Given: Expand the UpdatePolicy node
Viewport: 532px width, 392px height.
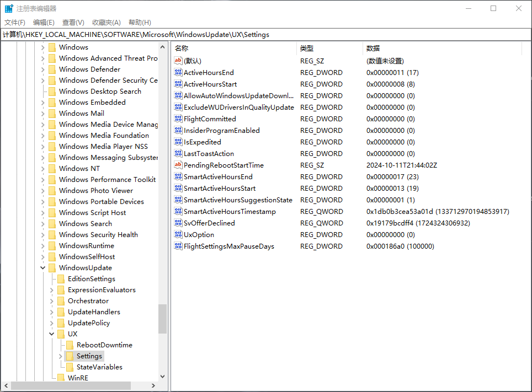Looking at the screenshot, I should click(x=51, y=323).
